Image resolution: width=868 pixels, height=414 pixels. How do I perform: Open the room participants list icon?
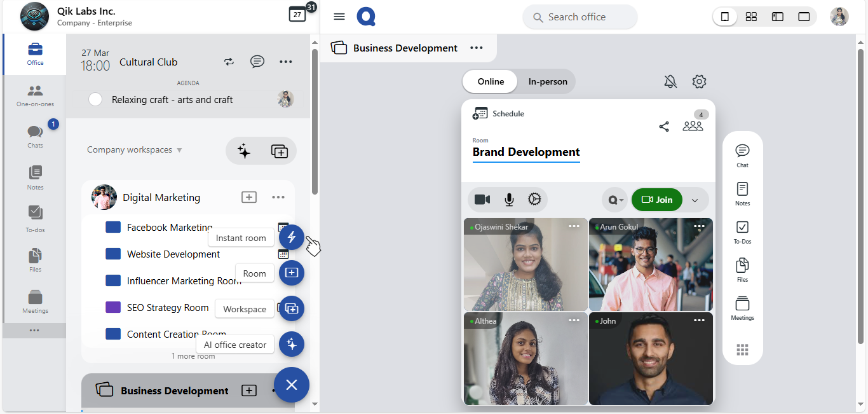pos(693,126)
